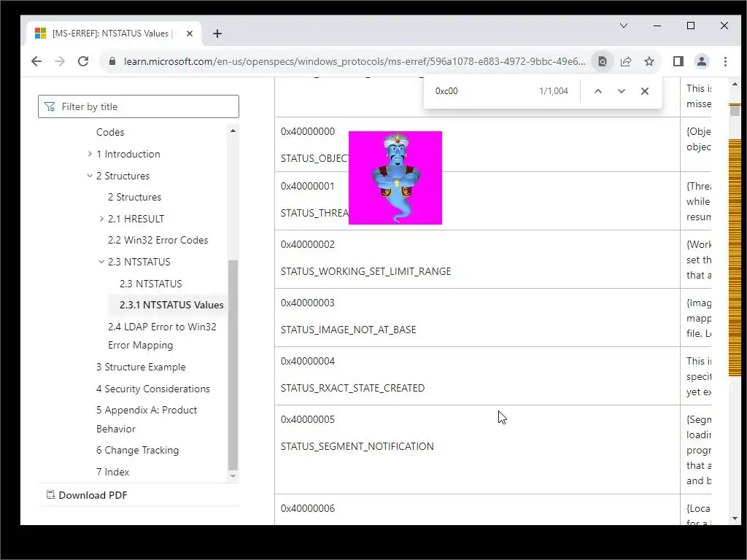Click the code 0x40000004
The width and height of the screenshot is (747, 560).
(308, 361)
